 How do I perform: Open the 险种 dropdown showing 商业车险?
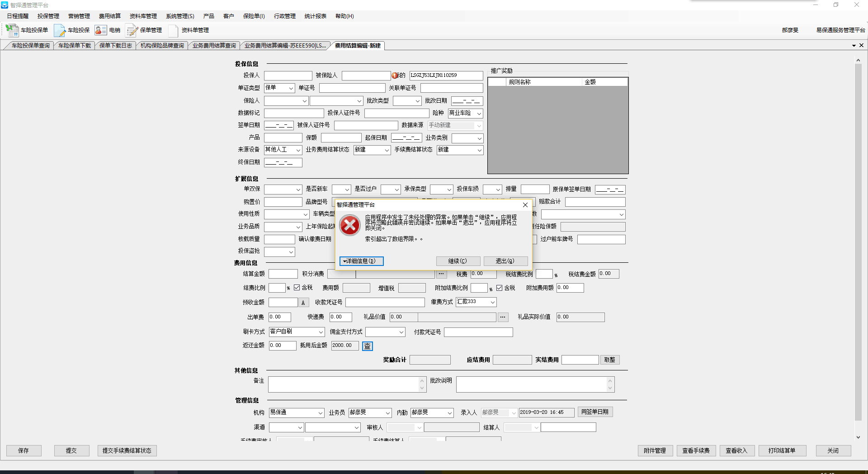(x=479, y=114)
